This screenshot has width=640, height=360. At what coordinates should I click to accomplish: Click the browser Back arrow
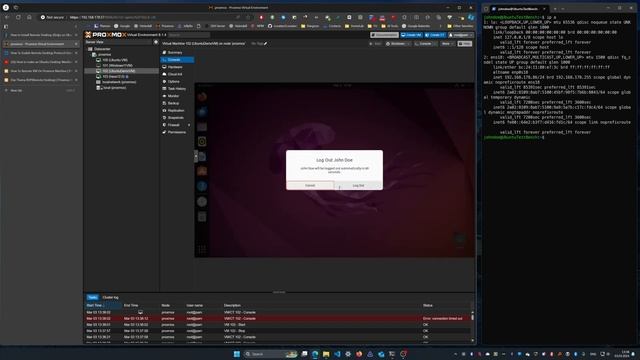coord(7,17)
